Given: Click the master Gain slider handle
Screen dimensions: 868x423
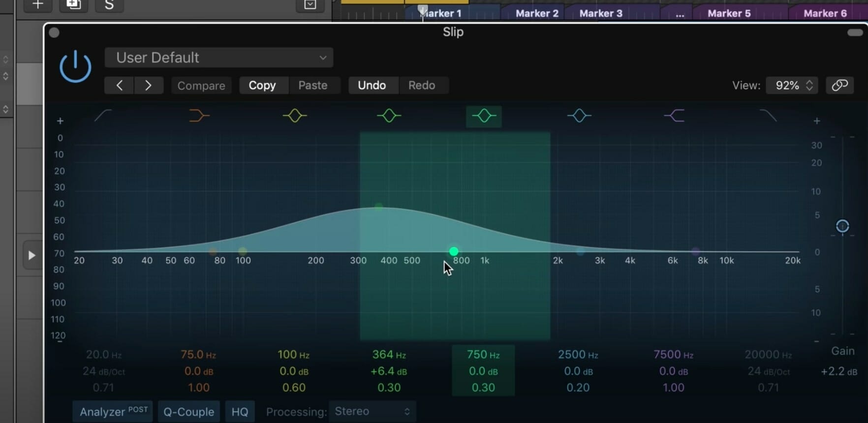Looking at the screenshot, I should pos(842,226).
